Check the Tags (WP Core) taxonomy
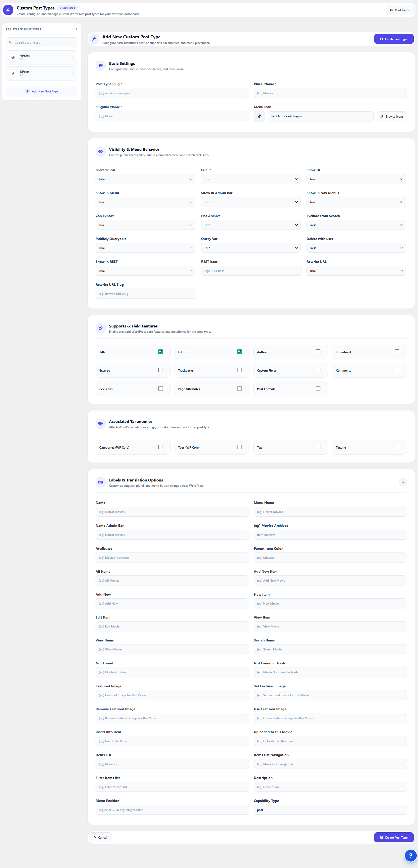This screenshot has width=418, height=868. click(239, 448)
